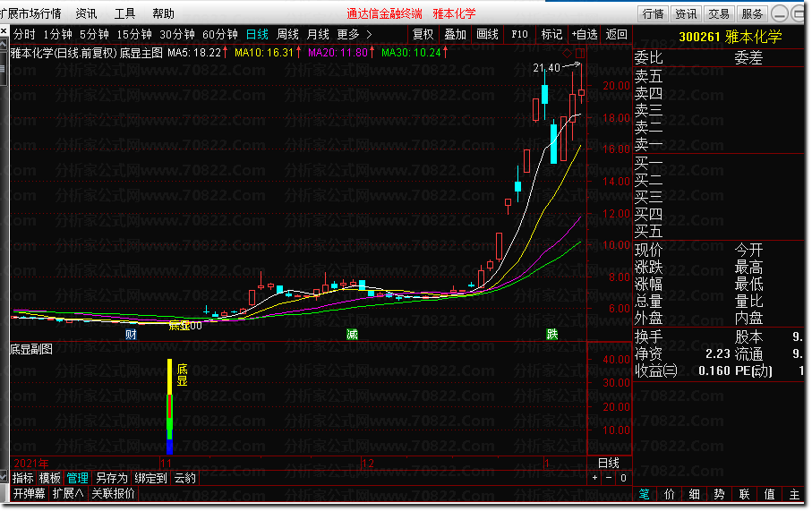The height and width of the screenshot is (511, 812).
Task: Switch to 分时 chart period
Action: click(x=24, y=35)
